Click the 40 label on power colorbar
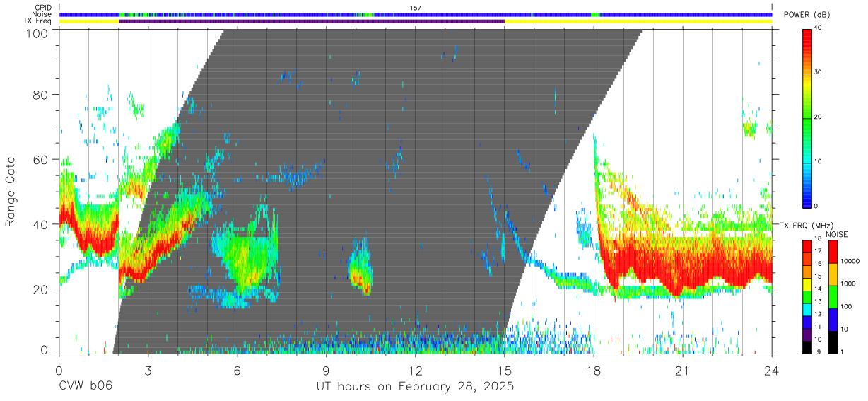 [x=818, y=29]
